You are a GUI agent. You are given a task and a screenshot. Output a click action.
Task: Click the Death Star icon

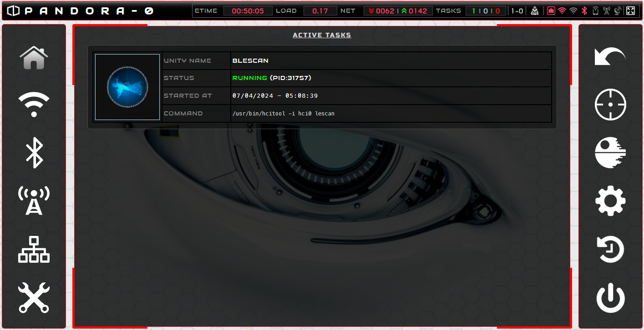tap(610, 153)
